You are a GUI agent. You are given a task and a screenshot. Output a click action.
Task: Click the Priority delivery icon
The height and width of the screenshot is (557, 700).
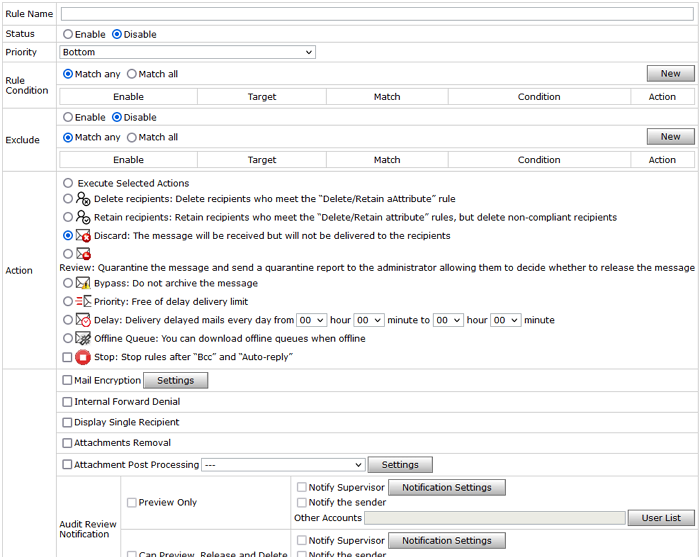[x=84, y=301]
